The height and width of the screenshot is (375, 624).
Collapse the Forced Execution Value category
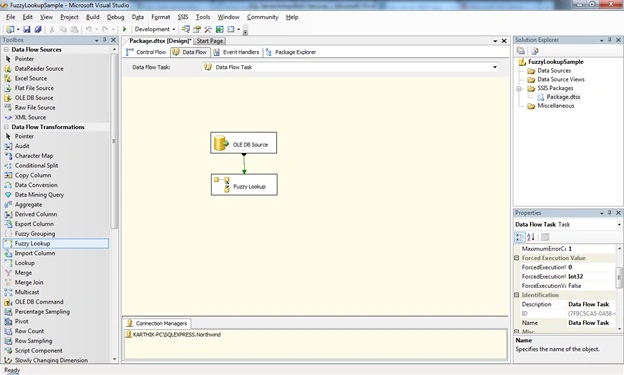[517, 258]
